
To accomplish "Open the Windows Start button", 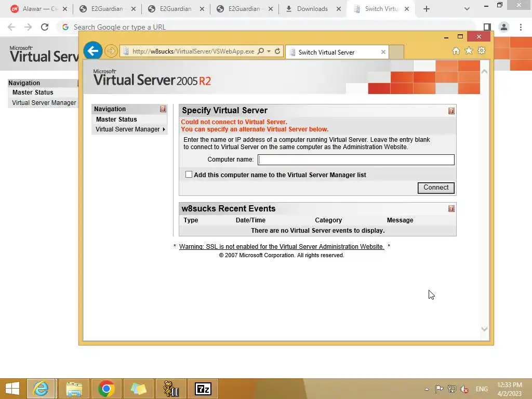I will pyautogui.click(x=12, y=389).
